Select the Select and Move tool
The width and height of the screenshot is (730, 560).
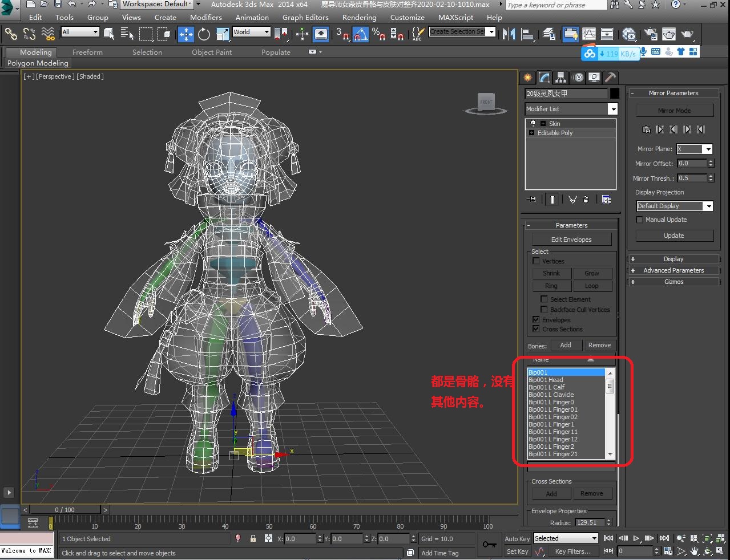[185, 34]
